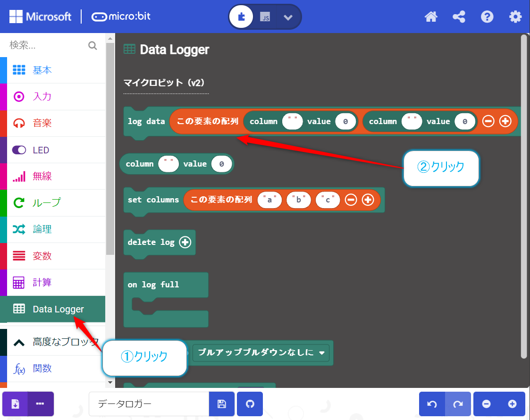This screenshot has height=420, width=530.
Task: Click value field of standalone column block
Action: coord(221,164)
